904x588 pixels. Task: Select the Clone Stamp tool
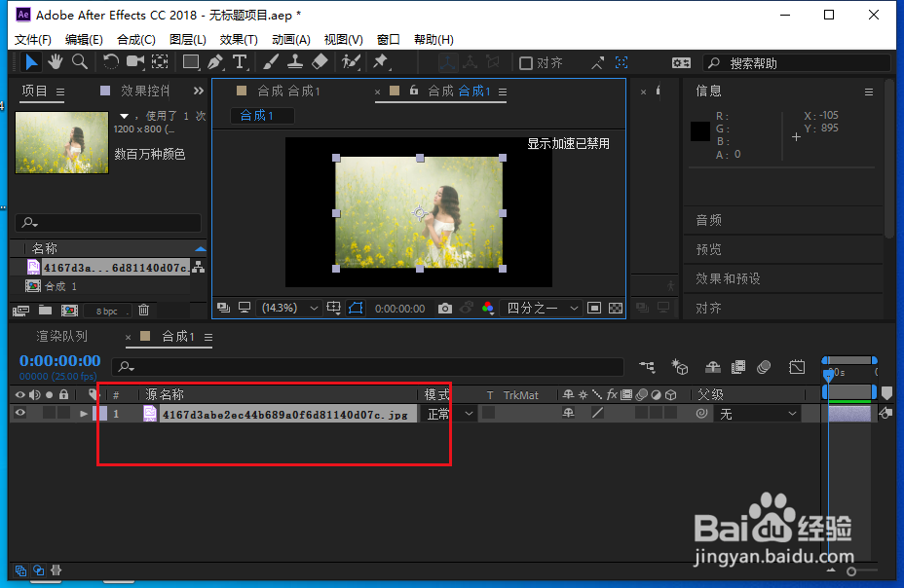tap(296, 61)
